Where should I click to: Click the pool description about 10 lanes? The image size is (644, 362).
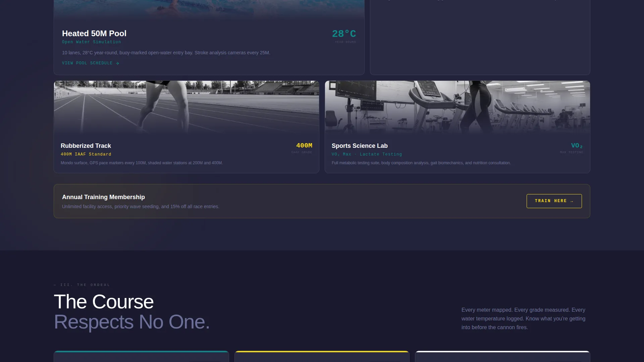click(x=166, y=53)
